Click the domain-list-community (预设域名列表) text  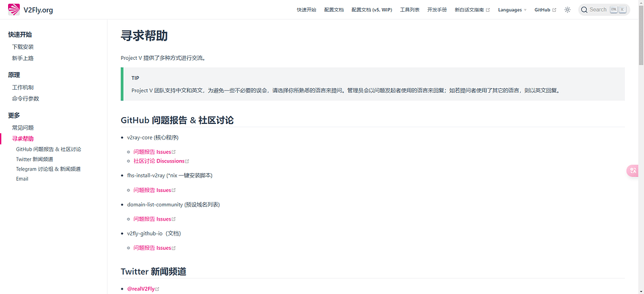(x=174, y=204)
